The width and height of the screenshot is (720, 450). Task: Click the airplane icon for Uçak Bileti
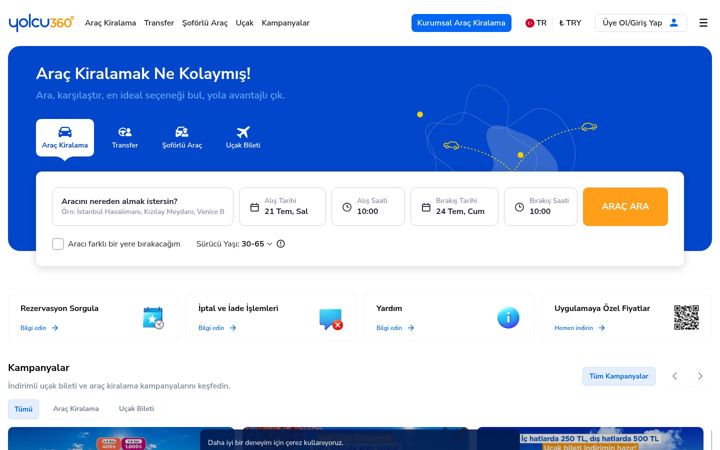[243, 132]
